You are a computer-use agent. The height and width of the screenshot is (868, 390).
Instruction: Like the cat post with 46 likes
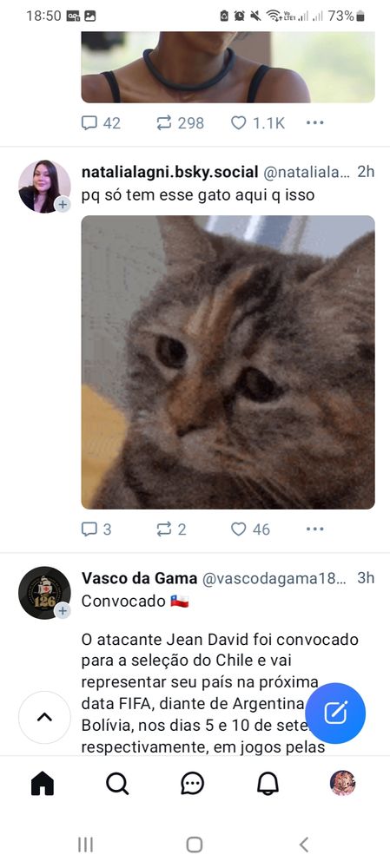click(250, 529)
